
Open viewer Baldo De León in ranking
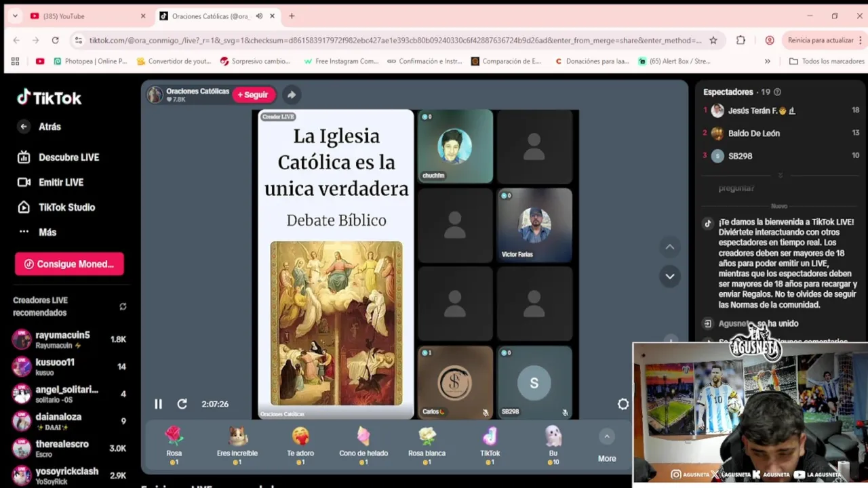780,134
